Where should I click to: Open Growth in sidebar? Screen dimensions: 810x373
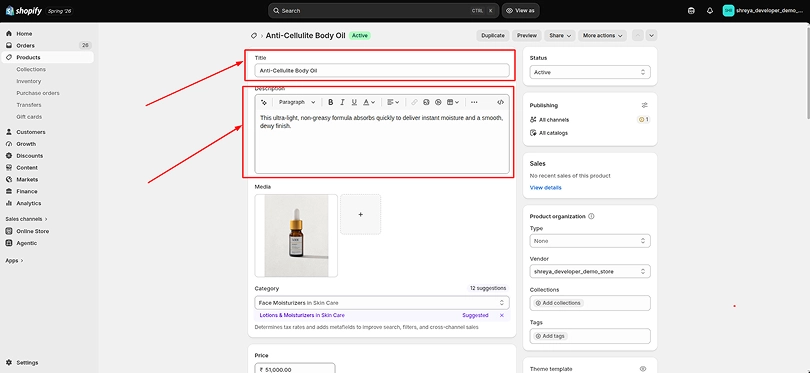(x=26, y=144)
